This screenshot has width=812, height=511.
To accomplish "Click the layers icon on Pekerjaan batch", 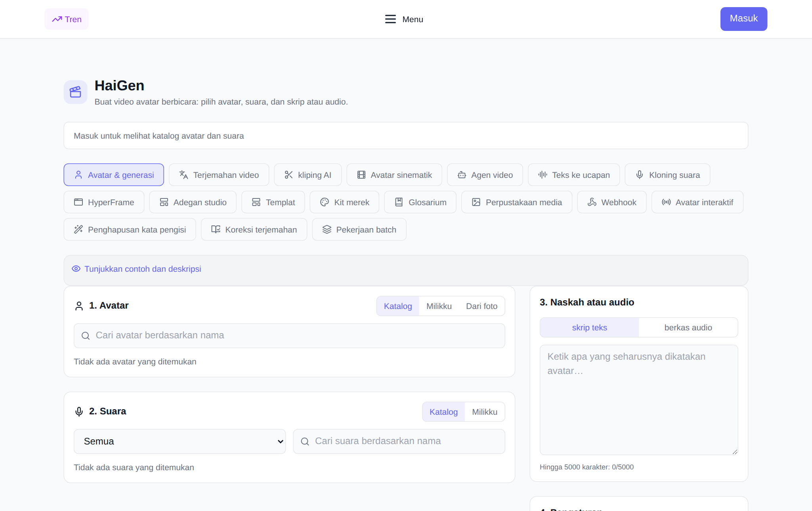I will point(327,229).
